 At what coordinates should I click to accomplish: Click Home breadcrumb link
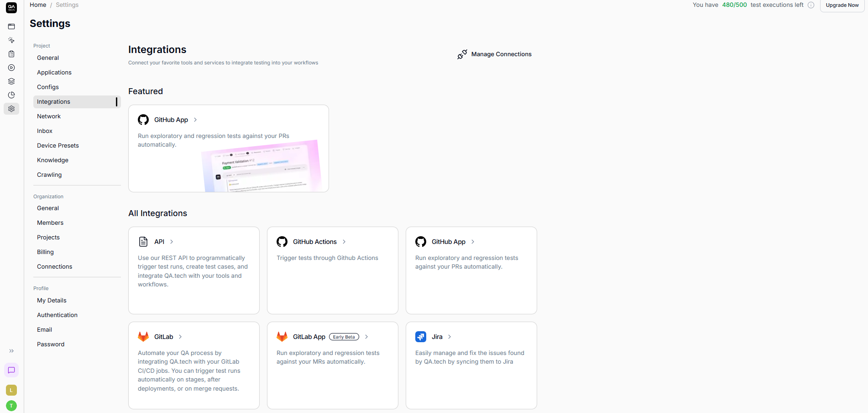click(38, 5)
